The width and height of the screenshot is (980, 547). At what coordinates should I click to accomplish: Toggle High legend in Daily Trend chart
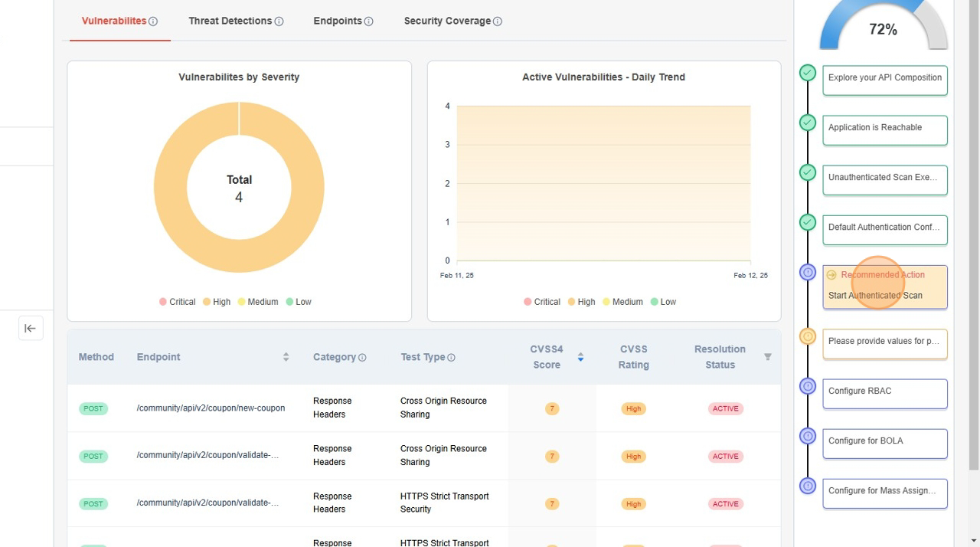(x=580, y=302)
